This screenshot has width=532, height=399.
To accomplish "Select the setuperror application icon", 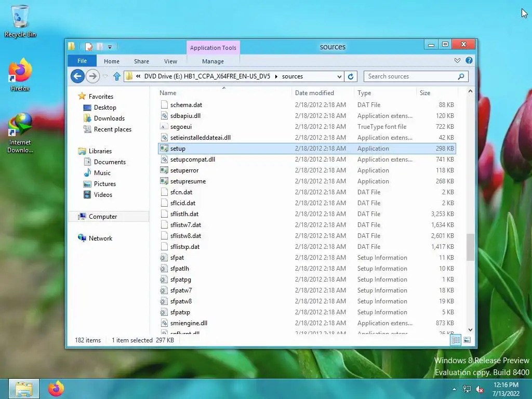I will point(164,170).
